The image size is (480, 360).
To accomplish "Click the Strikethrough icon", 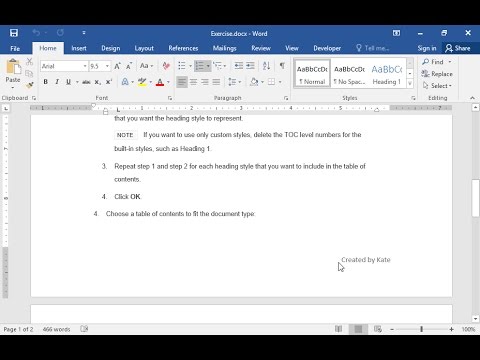I will coord(86,82).
